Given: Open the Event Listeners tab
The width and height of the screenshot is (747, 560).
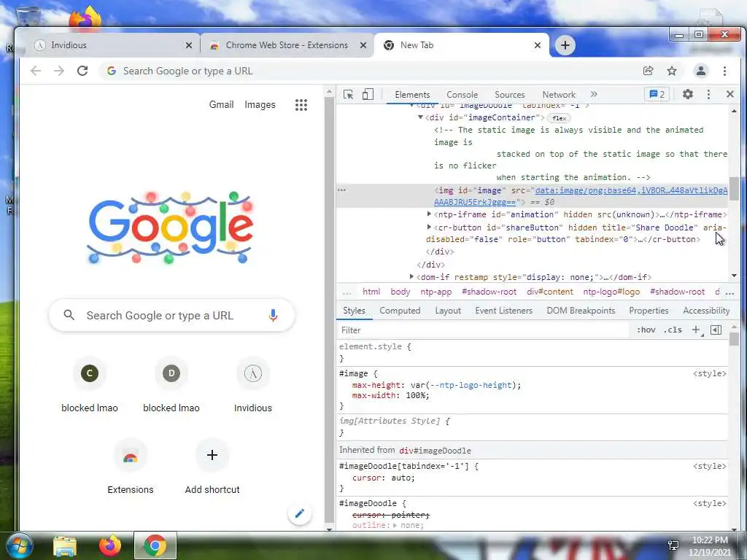Looking at the screenshot, I should click(503, 311).
